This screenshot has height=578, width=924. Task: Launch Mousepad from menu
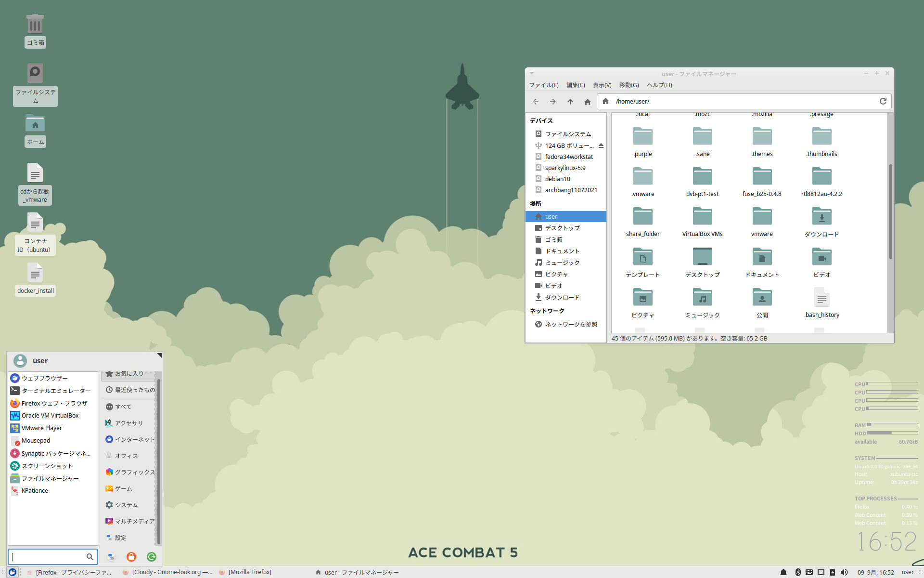point(52,440)
